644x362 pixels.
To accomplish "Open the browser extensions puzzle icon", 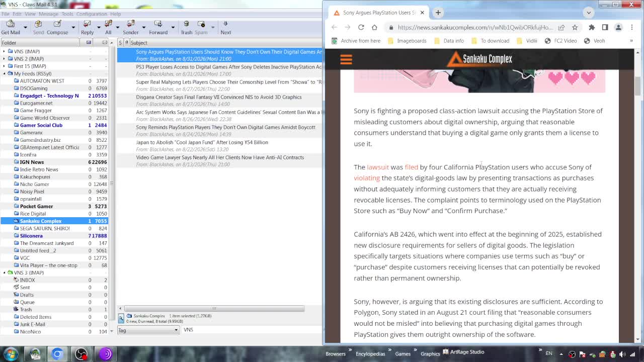I will (x=592, y=27).
